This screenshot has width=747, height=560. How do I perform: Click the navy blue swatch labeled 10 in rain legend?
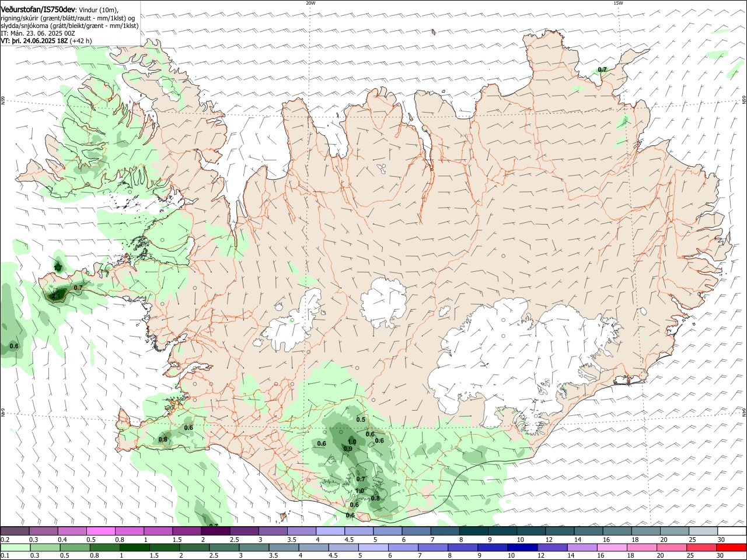tap(522, 548)
